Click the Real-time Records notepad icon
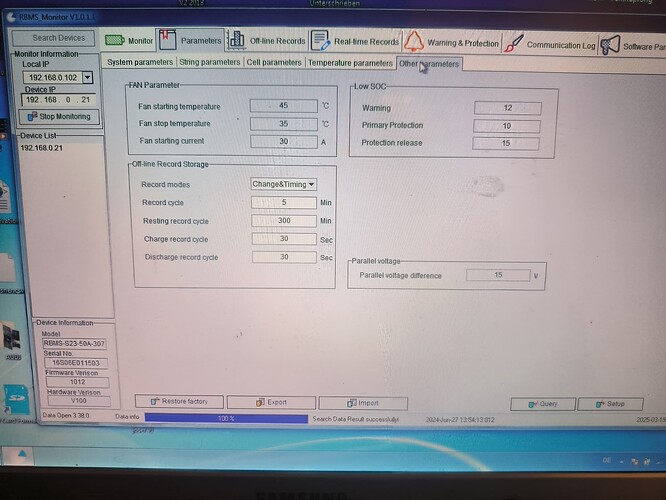Image resolution: width=666 pixels, height=500 pixels. pos(320,41)
